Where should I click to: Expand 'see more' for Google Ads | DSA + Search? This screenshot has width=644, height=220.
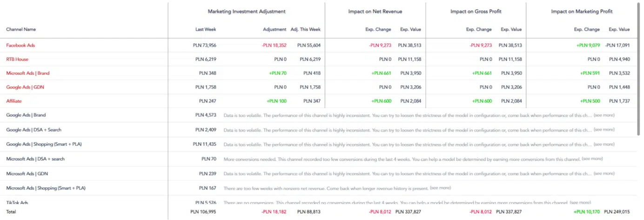604,130
